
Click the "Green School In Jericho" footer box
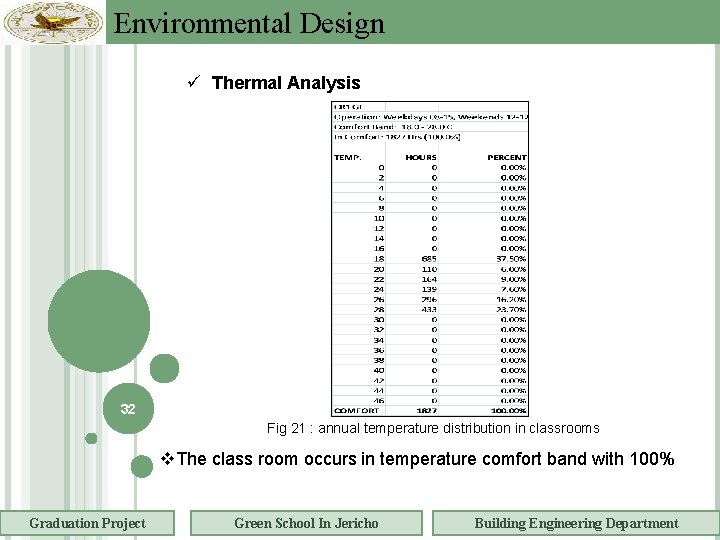tap(306, 523)
